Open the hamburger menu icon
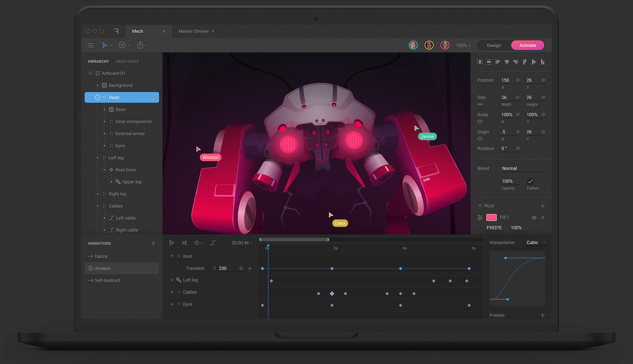This screenshot has width=633, height=364. click(91, 45)
